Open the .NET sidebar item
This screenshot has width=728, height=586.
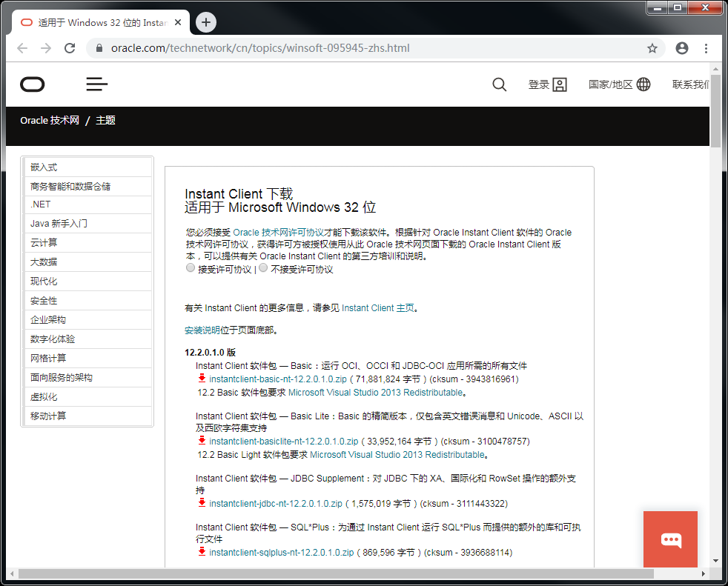click(88, 204)
